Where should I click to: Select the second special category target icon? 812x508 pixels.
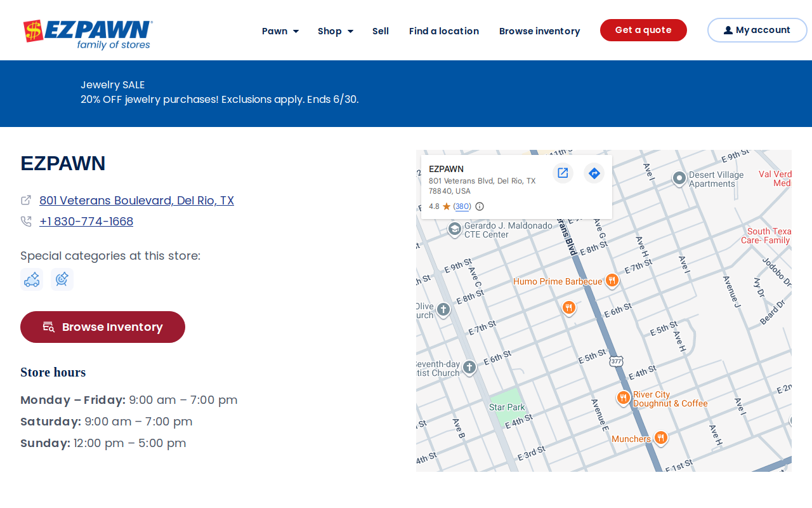pos(62,279)
